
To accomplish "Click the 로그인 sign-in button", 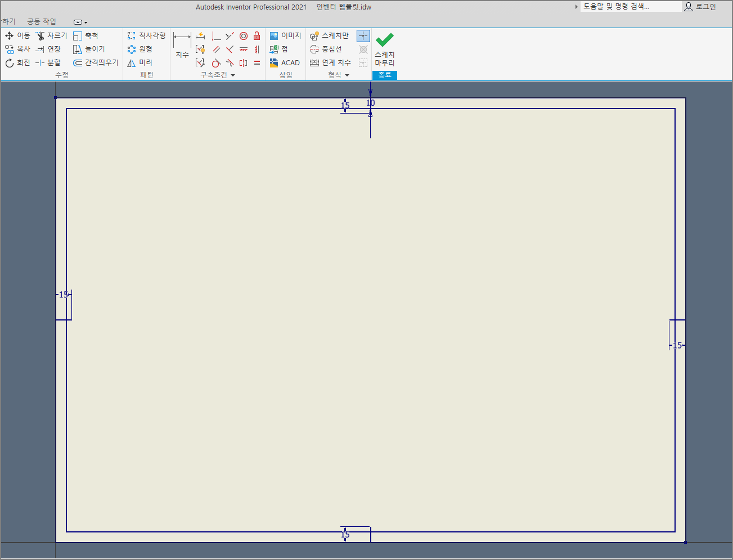I will 700,7.
